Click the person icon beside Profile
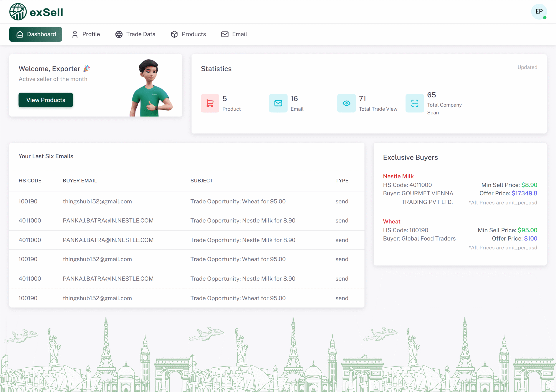The image size is (556, 392). [75, 34]
